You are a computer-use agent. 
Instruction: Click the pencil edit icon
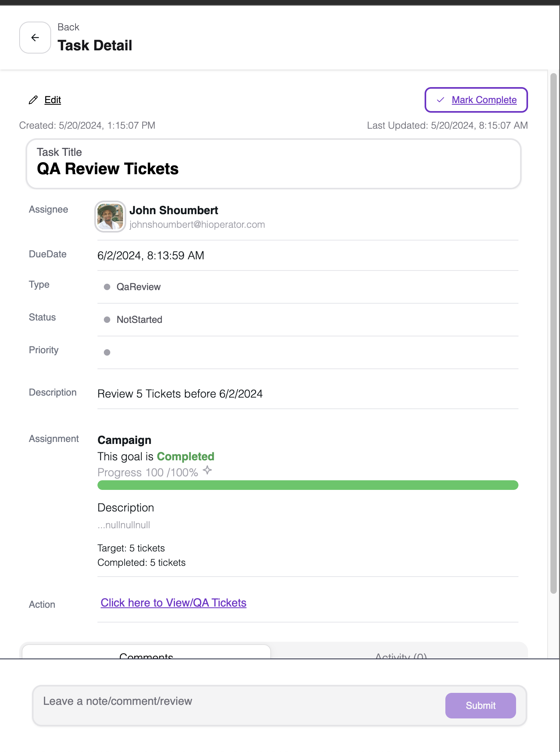pos(33,100)
